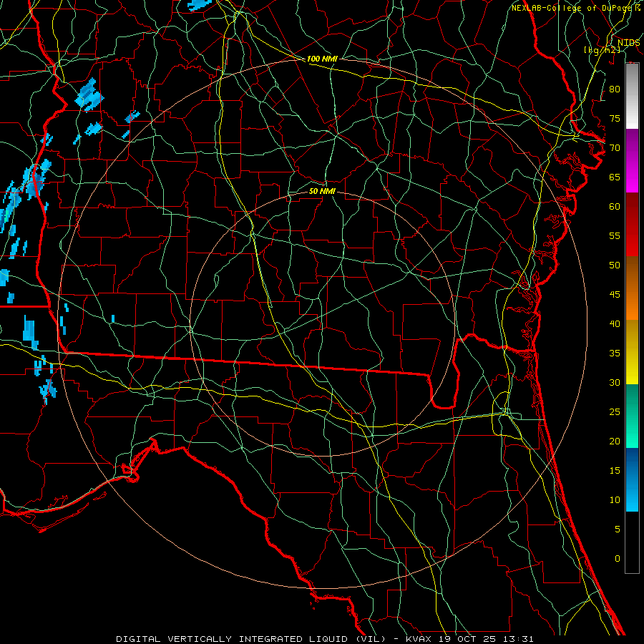Screen dimensions: 644x644
Task: Click the magenta segment of the color scale
Action: (x=632, y=160)
